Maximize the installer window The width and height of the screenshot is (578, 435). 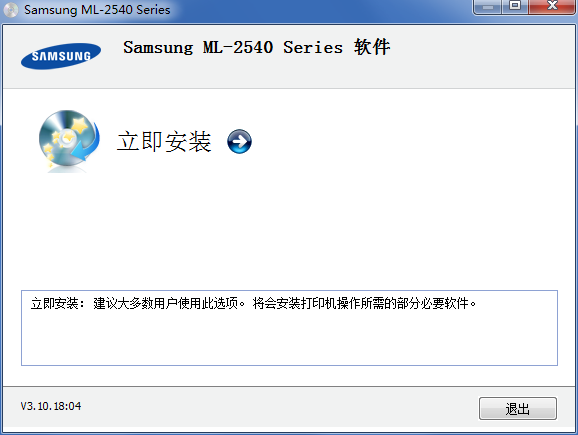(x=515, y=6)
